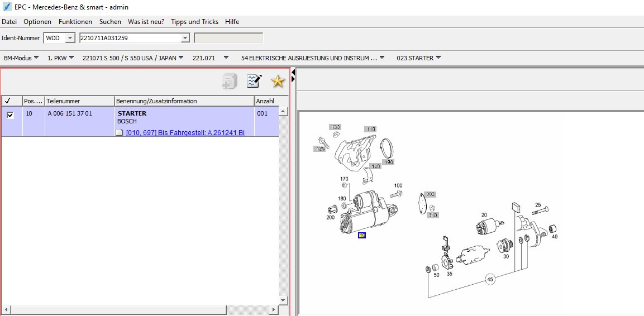This screenshot has width=644, height=316.
Task: Open the Funktionen menu
Action: pos(75,22)
